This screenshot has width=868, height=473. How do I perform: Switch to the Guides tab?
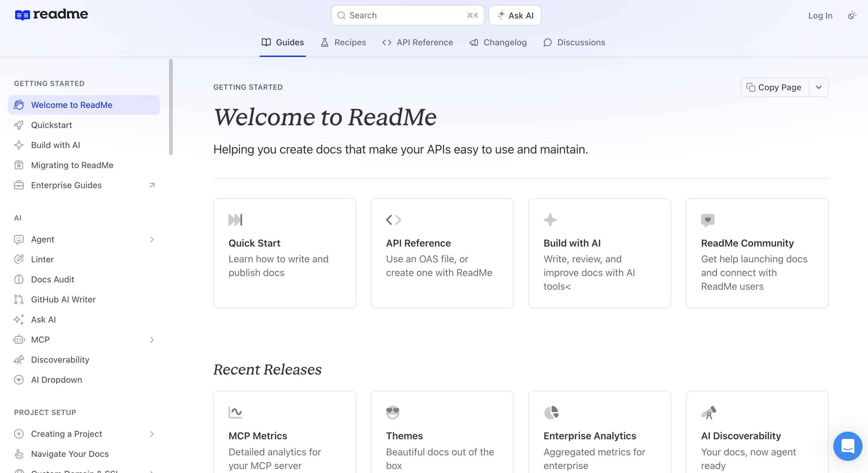pyautogui.click(x=283, y=43)
